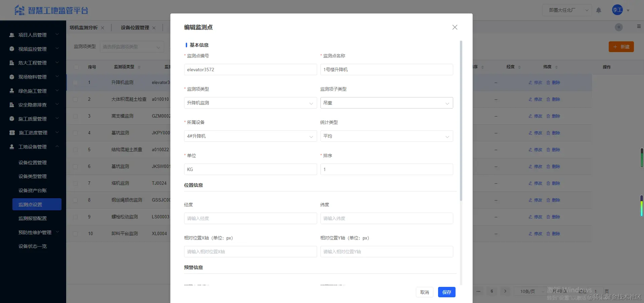Switch to the 塔机监测分析 tab
The image size is (644, 303).
tap(84, 27)
